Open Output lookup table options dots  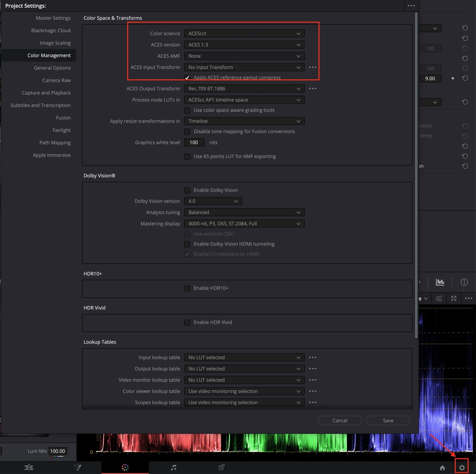coord(313,369)
